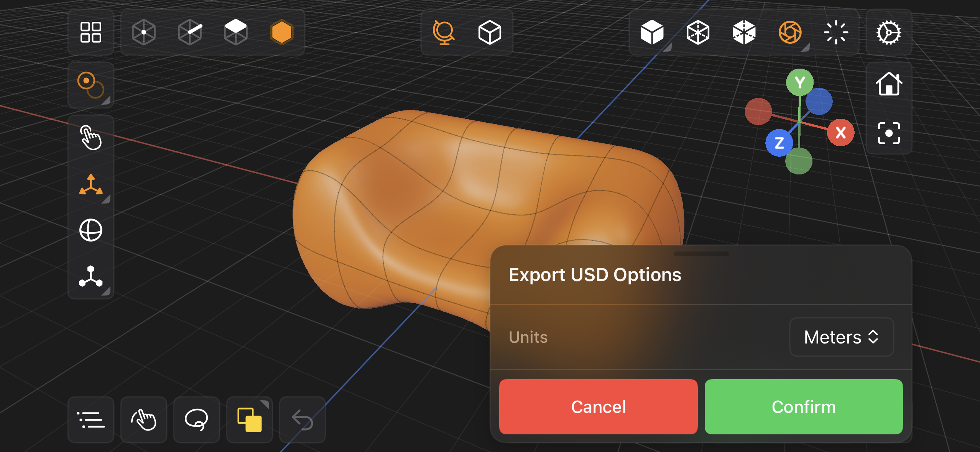Viewport: 980px width, 452px height.
Task: Expand the Units selector options
Action: coord(837,336)
